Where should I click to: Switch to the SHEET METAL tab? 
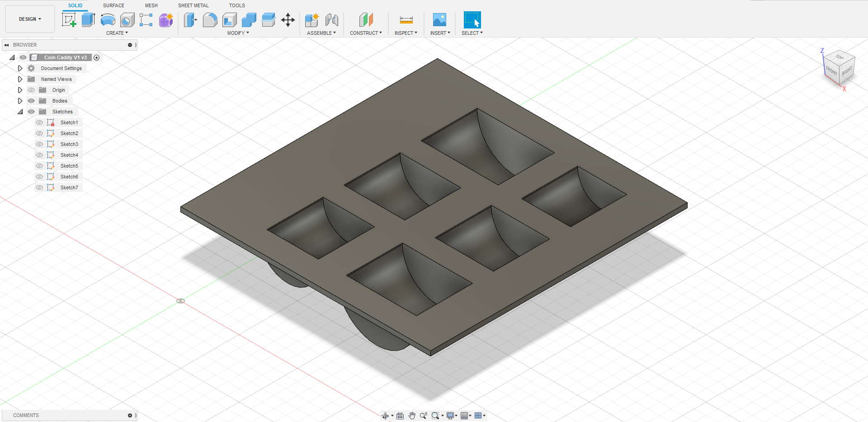(x=193, y=5)
